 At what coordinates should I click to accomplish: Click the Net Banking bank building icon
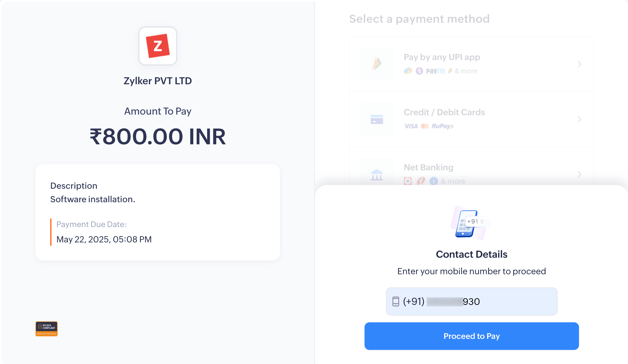click(x=377, y=175)
